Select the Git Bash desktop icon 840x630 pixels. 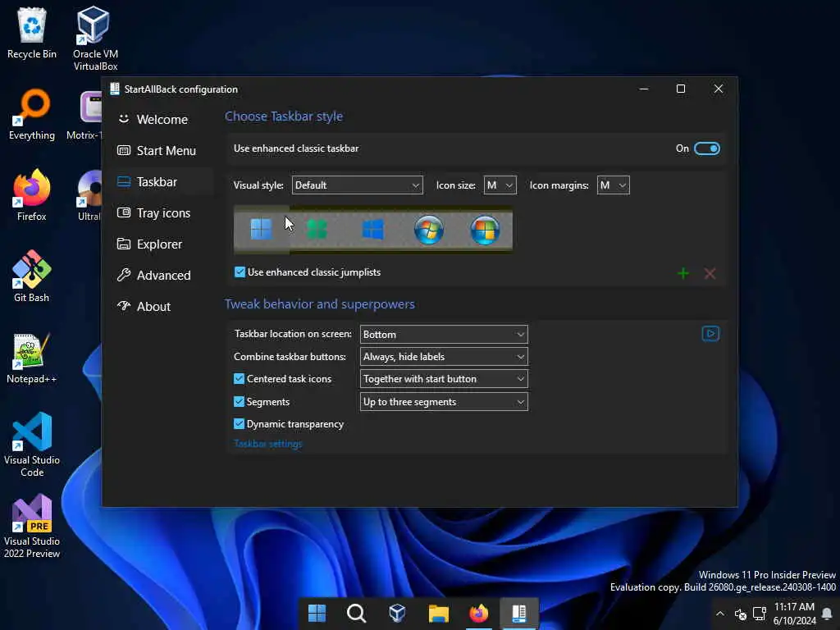point(32,277)
